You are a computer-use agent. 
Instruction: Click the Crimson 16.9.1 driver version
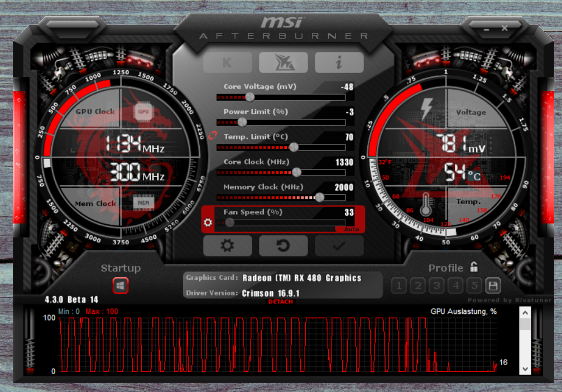coord(271,293)
